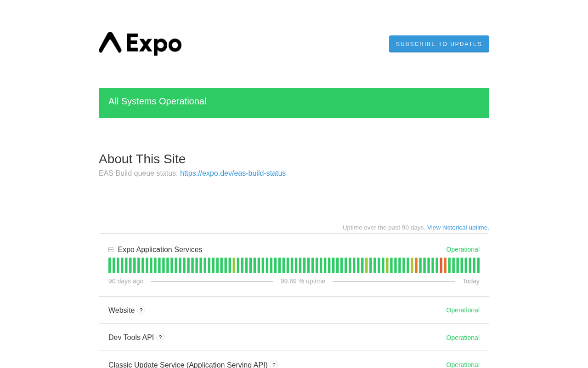Click the Today label under the chart
Screen dimensions: 588x368
pos(471,281)
